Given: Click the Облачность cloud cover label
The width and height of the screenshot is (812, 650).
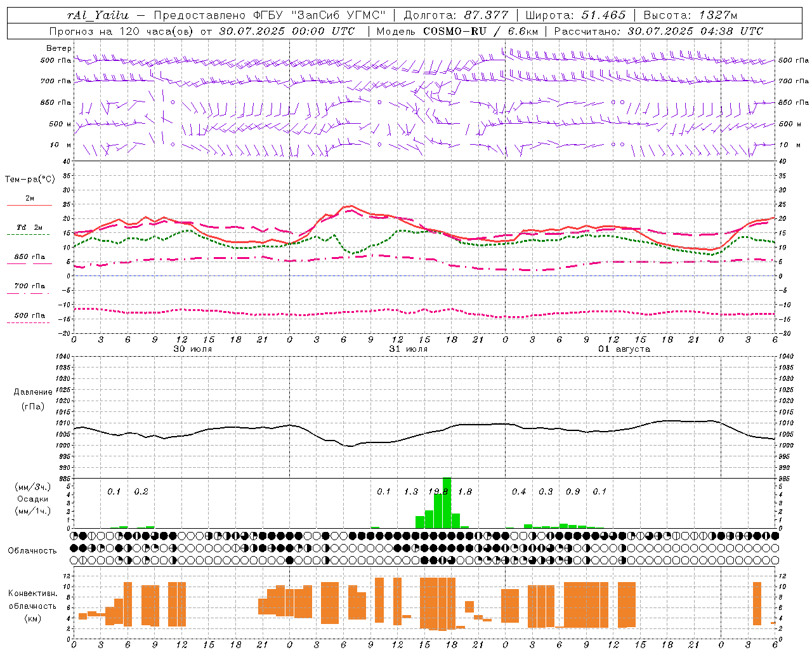Looking at the screenshot, I should click(x=32, y=550).
